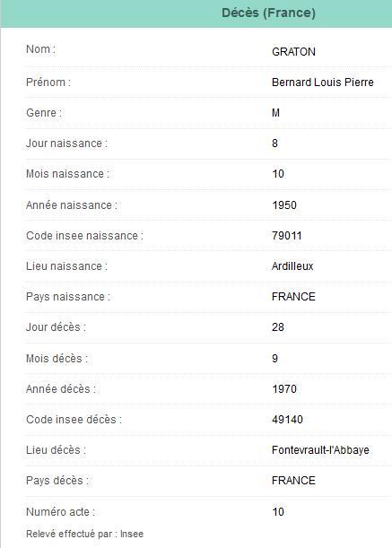Image resolution: width=392 pixels, height=548 pixels.
Task: Click the Pays naissance value FRANCE
Action: pos(293,296)
